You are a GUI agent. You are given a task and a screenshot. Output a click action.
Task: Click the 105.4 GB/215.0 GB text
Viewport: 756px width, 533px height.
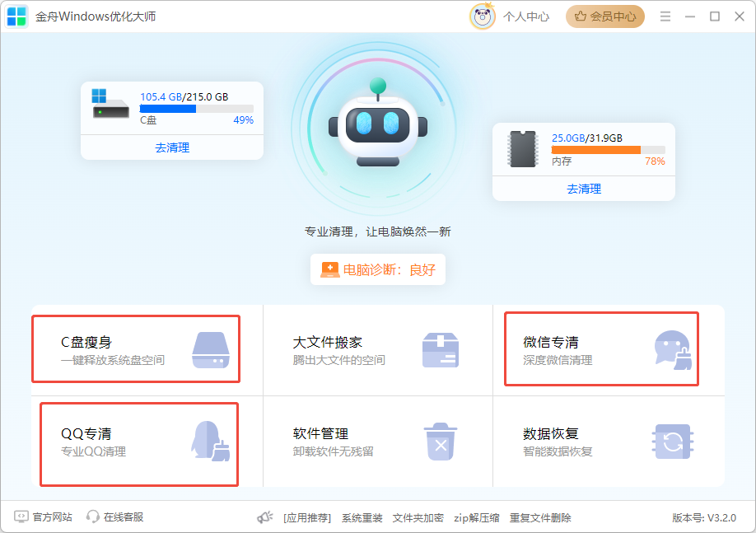184,97
